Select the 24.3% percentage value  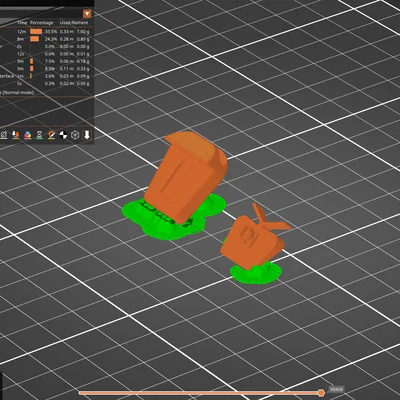pyautogui.click(x=51, y=39)
